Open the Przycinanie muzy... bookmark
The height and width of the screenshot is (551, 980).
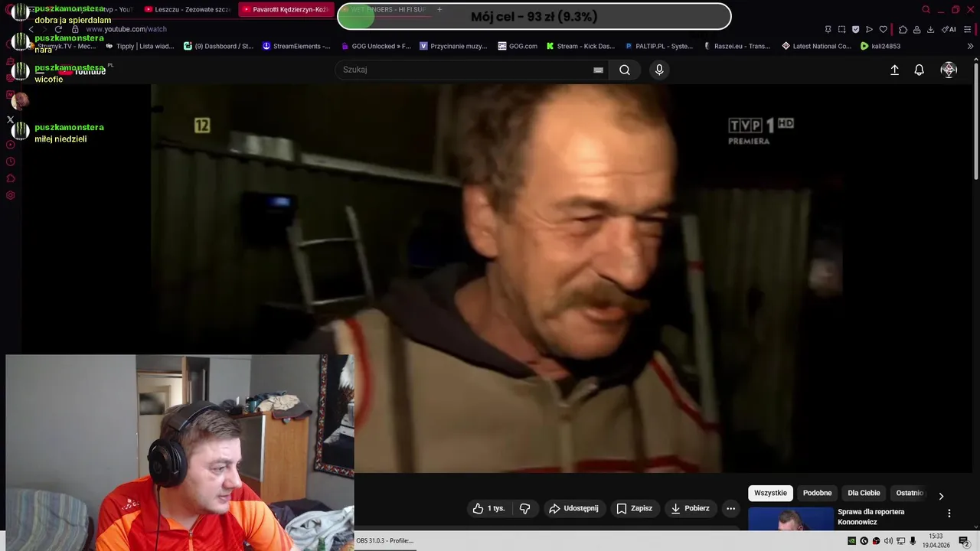(x=453, y=46)
